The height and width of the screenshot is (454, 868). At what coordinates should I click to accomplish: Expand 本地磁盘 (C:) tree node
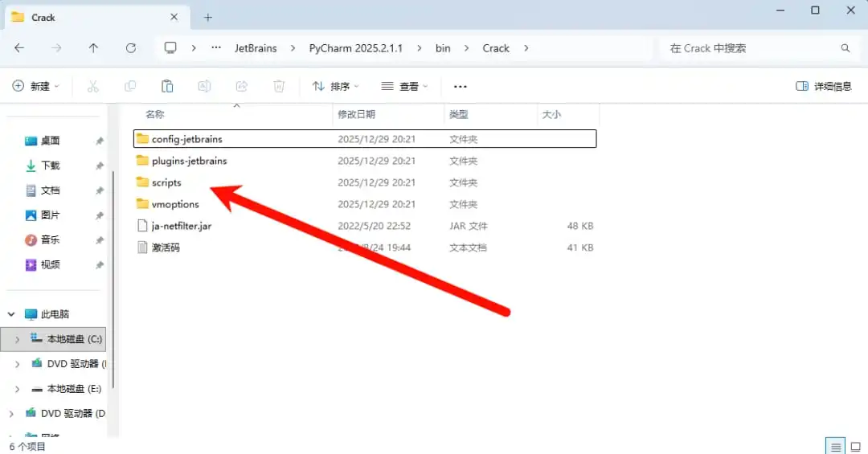[x=17, y=339]
